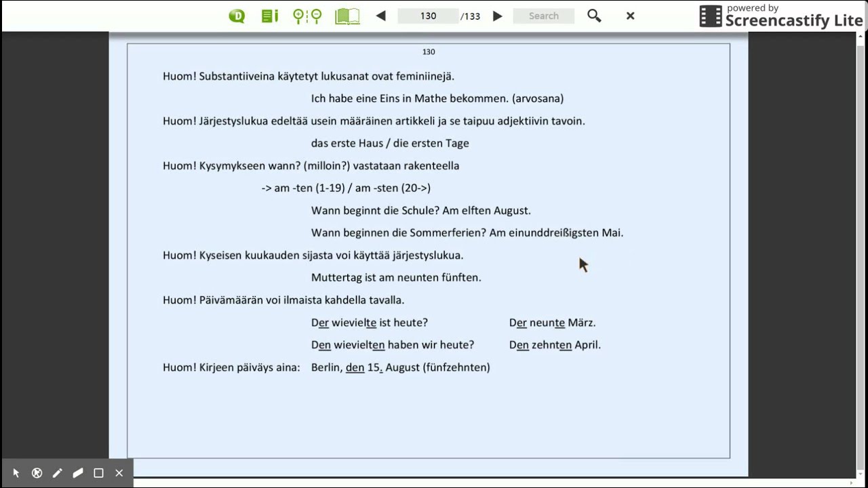Click the page number 130 heading the page
The image size is (868, 488).
click(429, 52)
